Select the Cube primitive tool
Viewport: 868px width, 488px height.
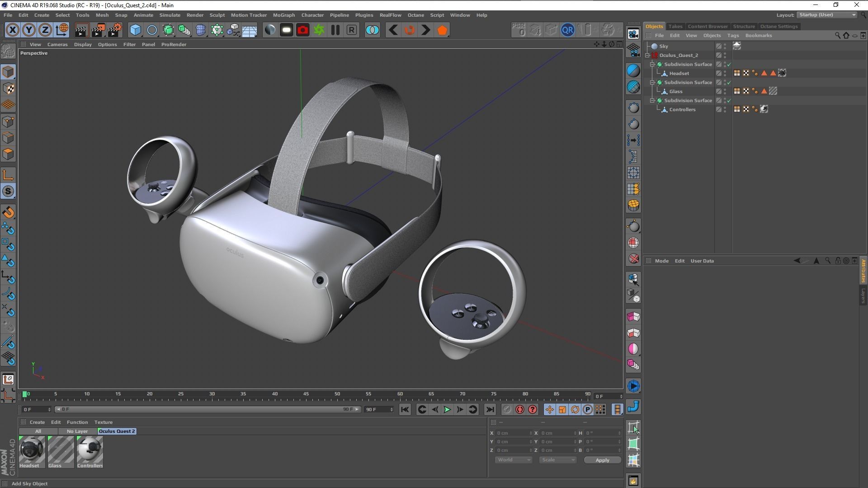point(135,30)
